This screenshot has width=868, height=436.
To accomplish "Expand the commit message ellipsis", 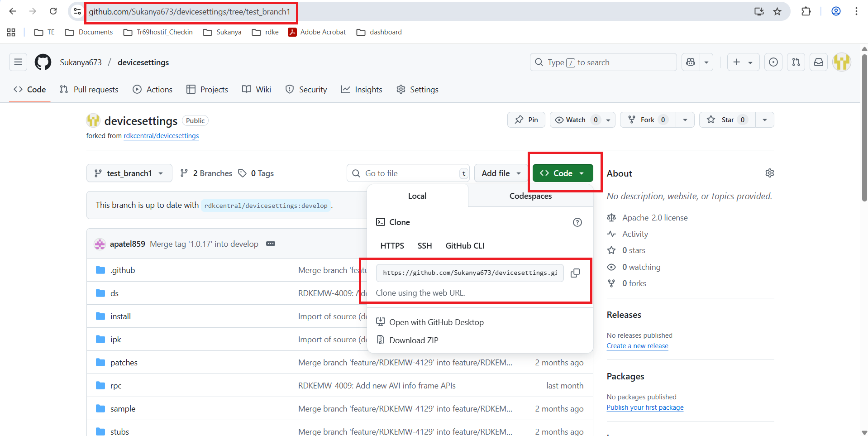I will 271,244.
